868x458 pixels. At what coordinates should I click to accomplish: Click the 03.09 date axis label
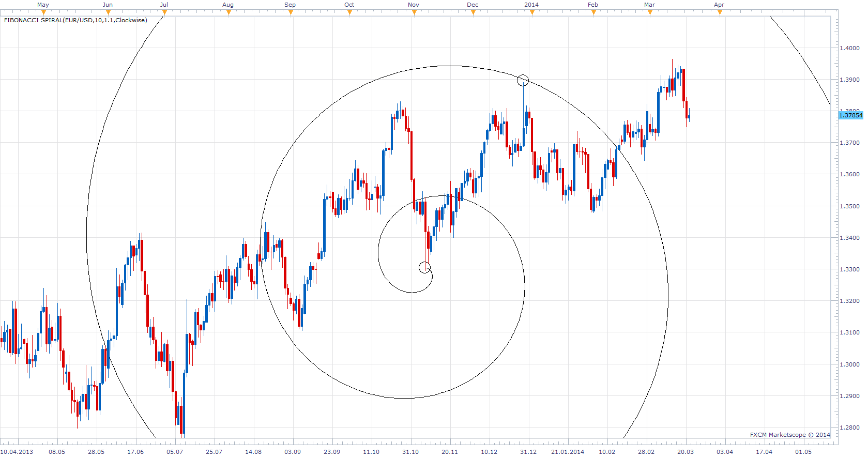(x=293, y=452)
